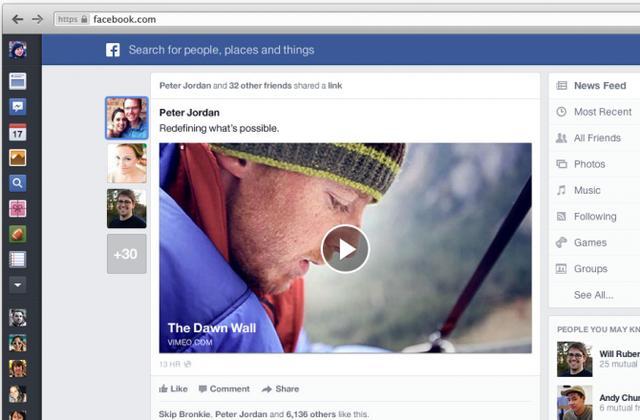Open the Photos icon in left sidebar
This screenshot has height=420, width=640.
pos(18,158)
